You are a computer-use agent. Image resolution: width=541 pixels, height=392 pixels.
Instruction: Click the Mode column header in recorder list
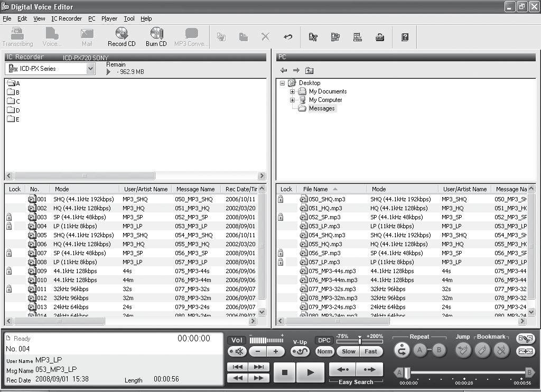(85, 189)
